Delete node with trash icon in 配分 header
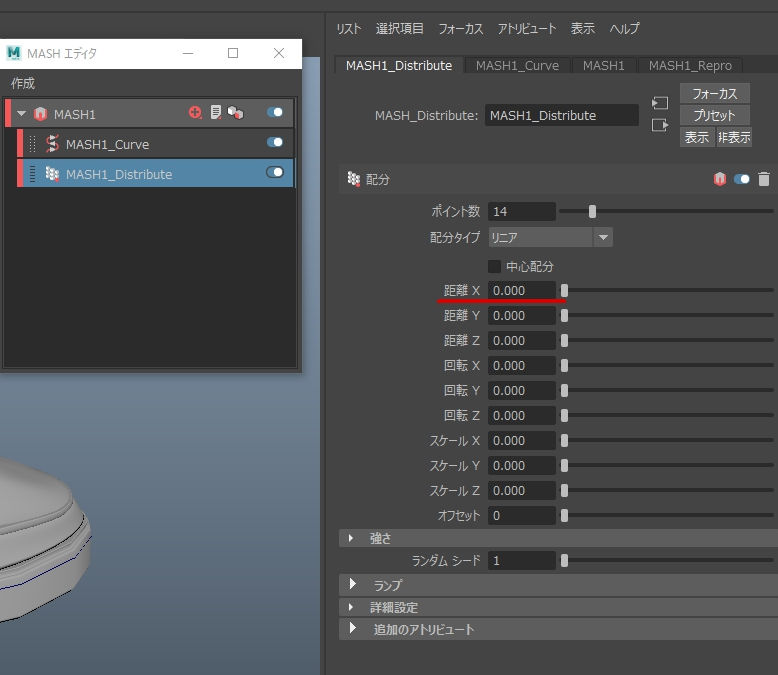 pyautogui.click(x=764, y=179)
